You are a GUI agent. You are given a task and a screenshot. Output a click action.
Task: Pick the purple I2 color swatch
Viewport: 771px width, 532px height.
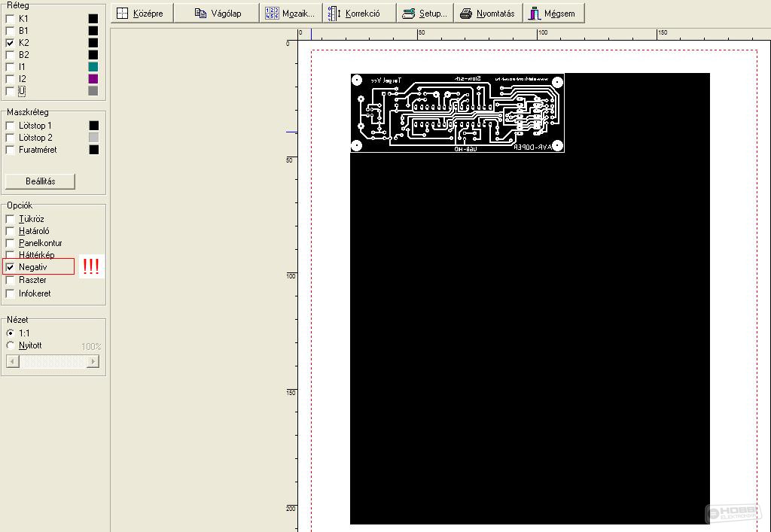[x=93, y=78]
